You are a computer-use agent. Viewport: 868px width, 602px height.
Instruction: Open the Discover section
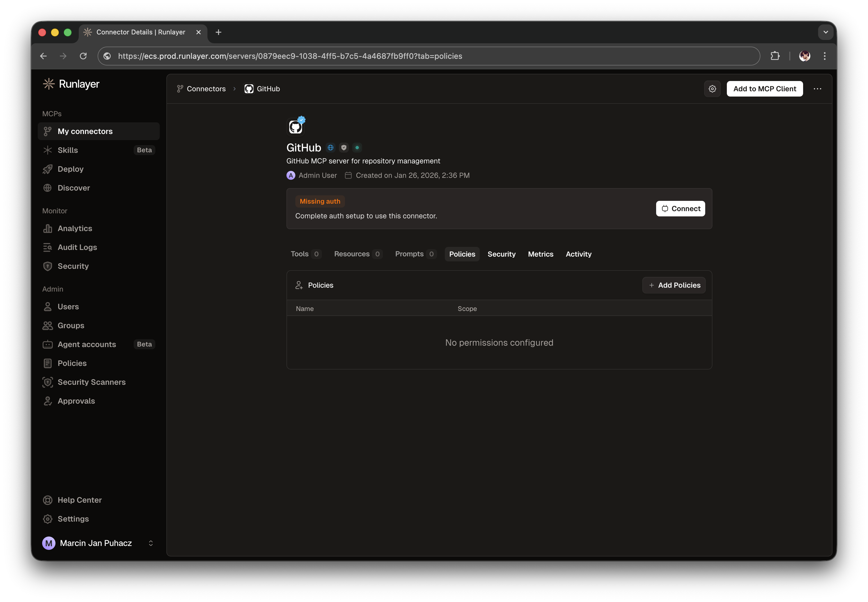tap(73, 188)
